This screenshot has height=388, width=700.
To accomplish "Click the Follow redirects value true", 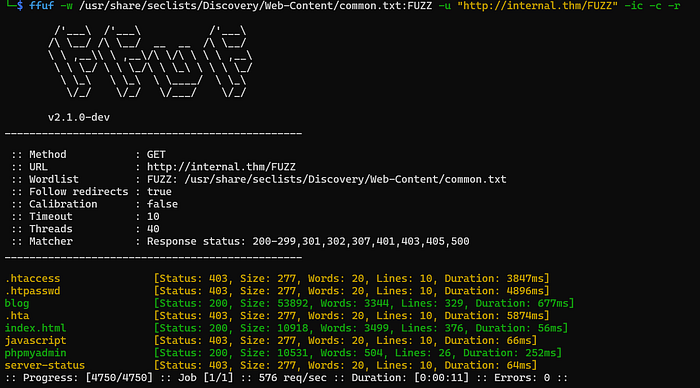I will (159, 192).
